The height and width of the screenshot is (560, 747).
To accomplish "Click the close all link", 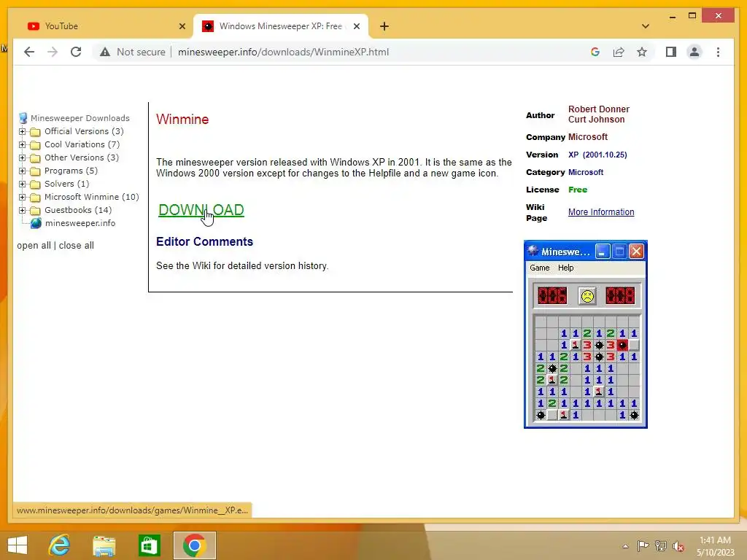I will click(76, 245).
